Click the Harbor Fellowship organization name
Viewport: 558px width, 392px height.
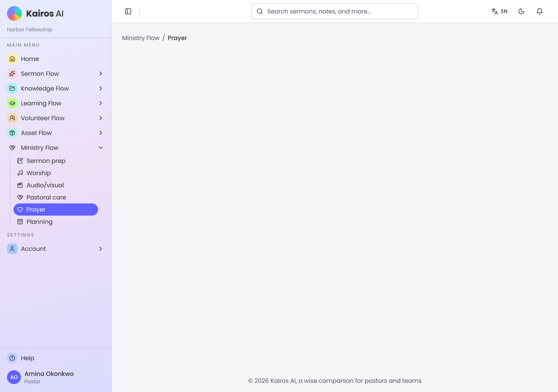pos(29,30)
